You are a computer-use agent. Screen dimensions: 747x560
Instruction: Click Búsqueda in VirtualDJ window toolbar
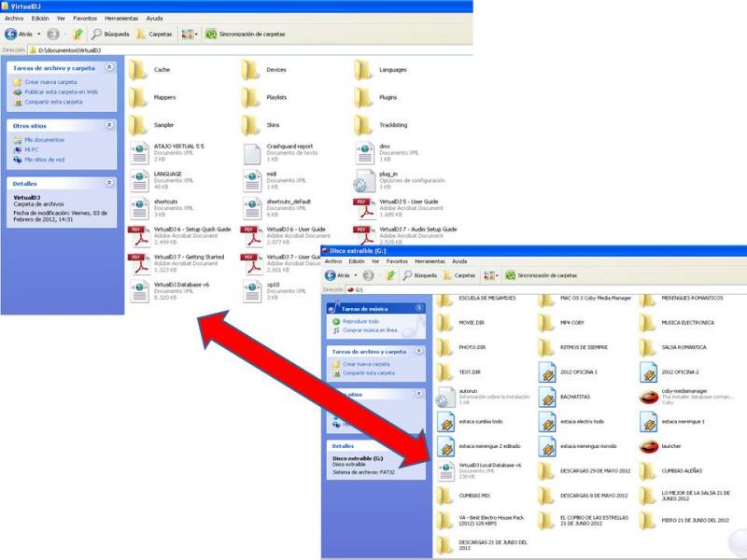click(110, 35)
